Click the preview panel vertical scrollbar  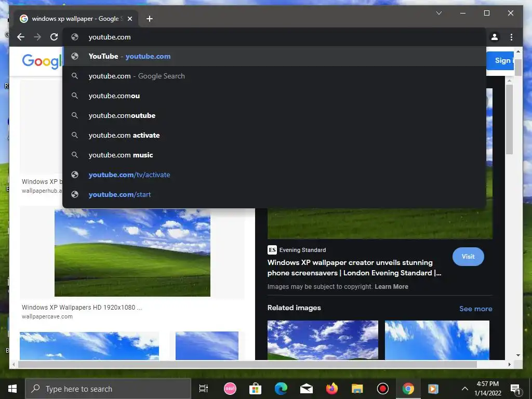509,119
